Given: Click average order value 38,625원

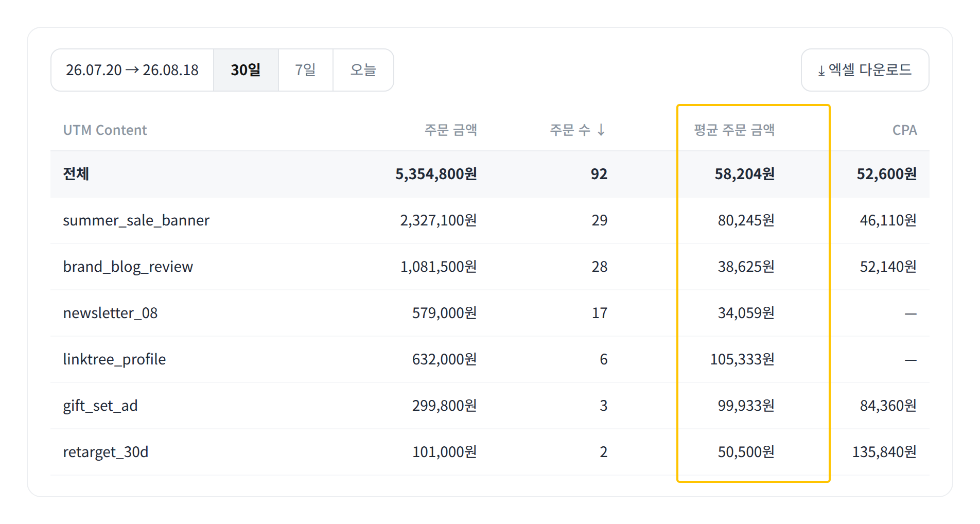Looking at the screenshot, I should [746, 267].
